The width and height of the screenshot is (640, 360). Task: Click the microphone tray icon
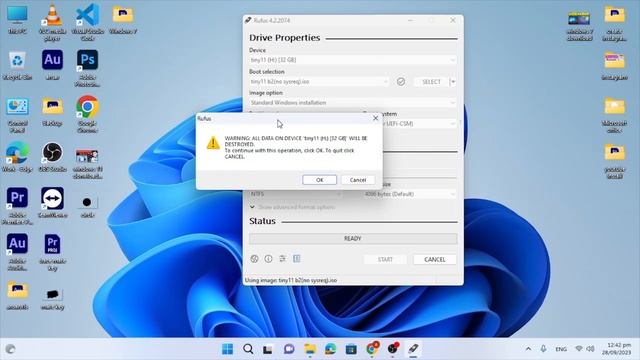click(543, 349)
